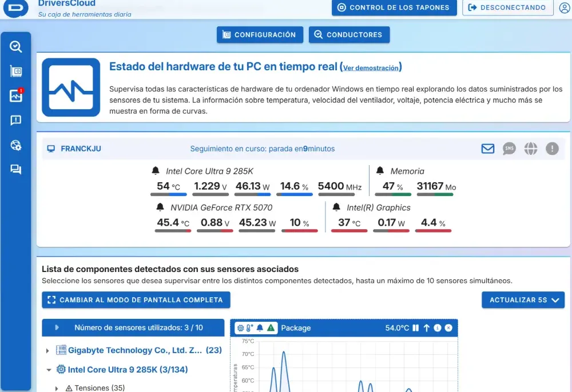The height and width of the screenshot is (392, 572).
Task: Click the Intel Graphics 37 °C value
Action: point(349,223)
